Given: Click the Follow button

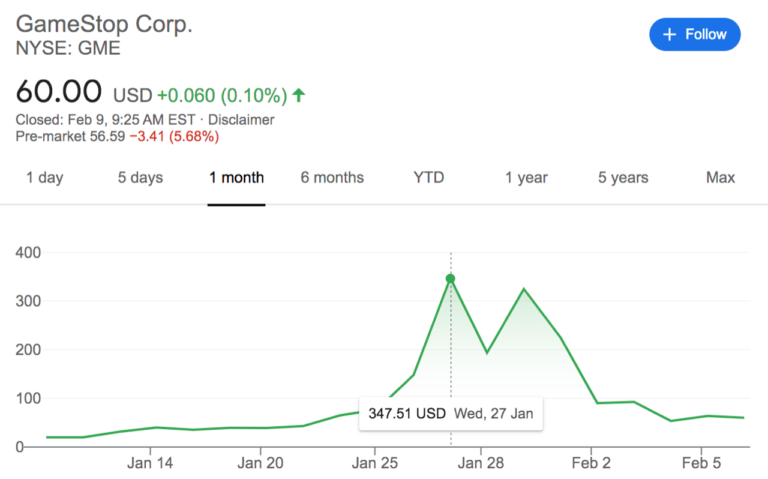Looking at the screenshot, I should [695, 34].
